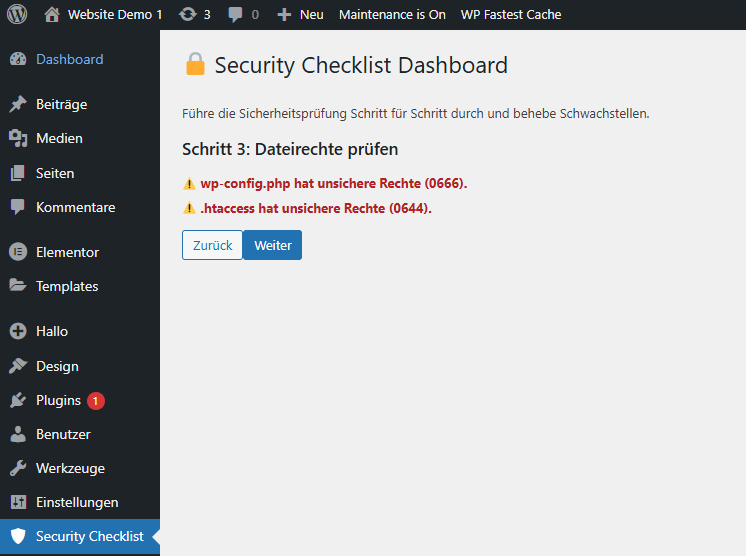Click the Werkzeuge wrench icon
The height and width of the screenshot is (556, 746).
tap(18, 468)
